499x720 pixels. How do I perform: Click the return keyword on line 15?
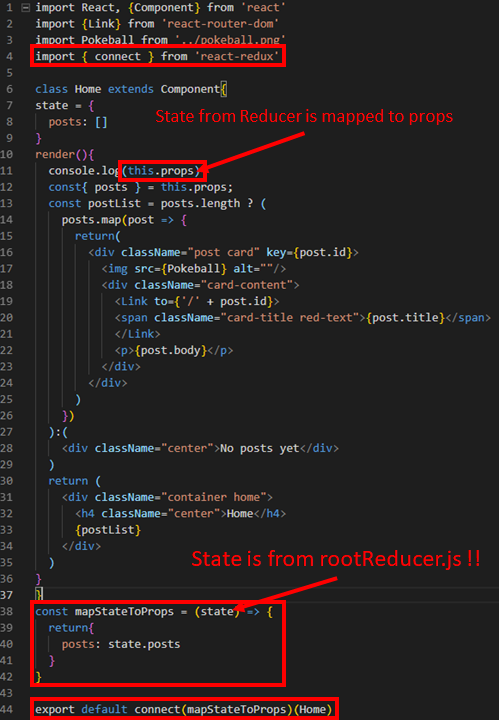tap(95, 236)
